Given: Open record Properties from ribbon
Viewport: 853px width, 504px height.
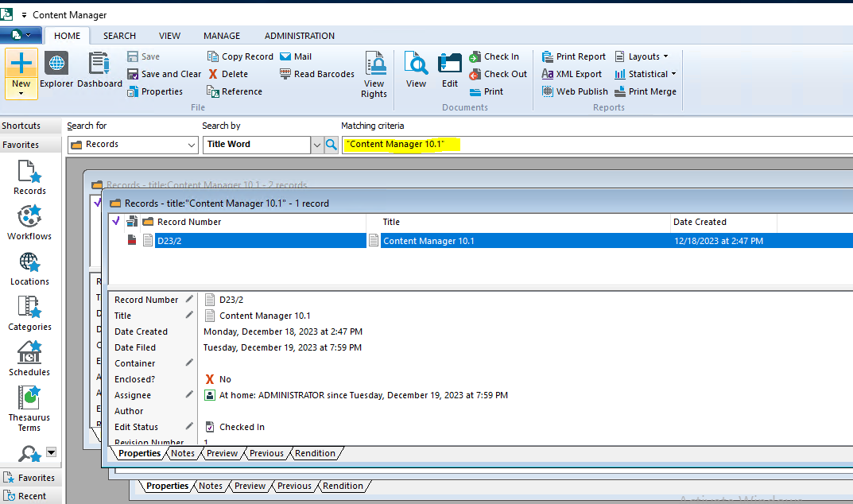Looking at the screenshot, I should 155,91.
